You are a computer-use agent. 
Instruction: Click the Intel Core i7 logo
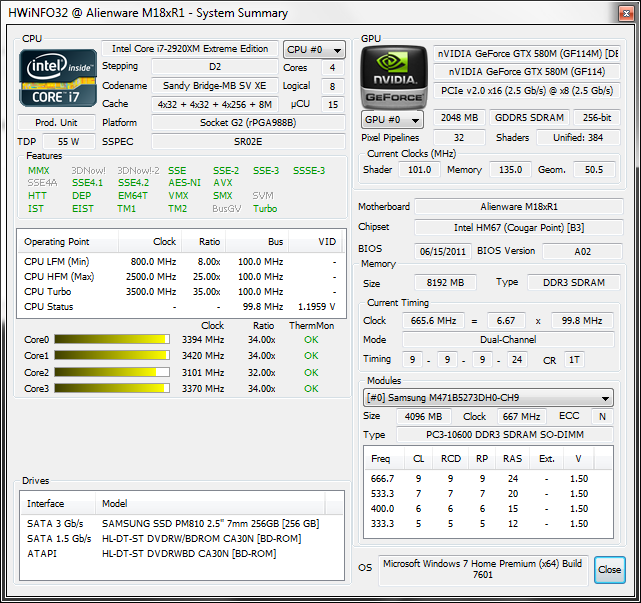pos(58,77)
